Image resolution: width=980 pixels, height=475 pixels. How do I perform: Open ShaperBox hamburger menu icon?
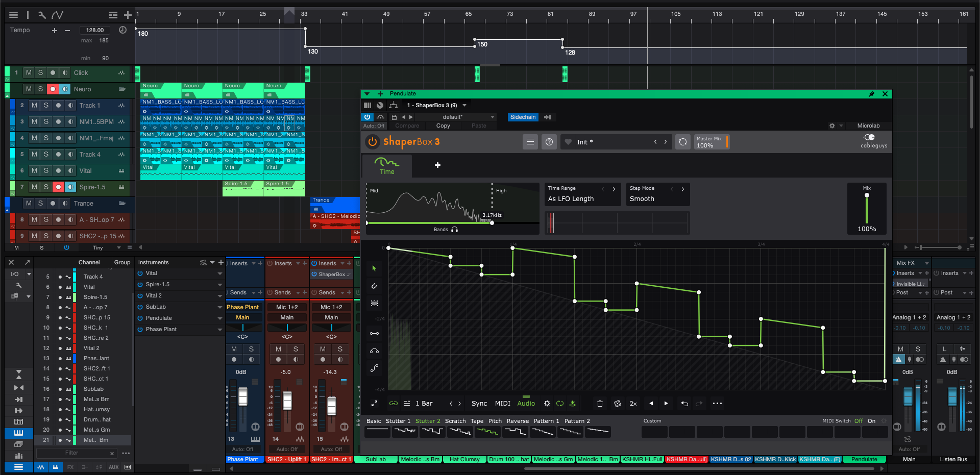tap(530, 142)
